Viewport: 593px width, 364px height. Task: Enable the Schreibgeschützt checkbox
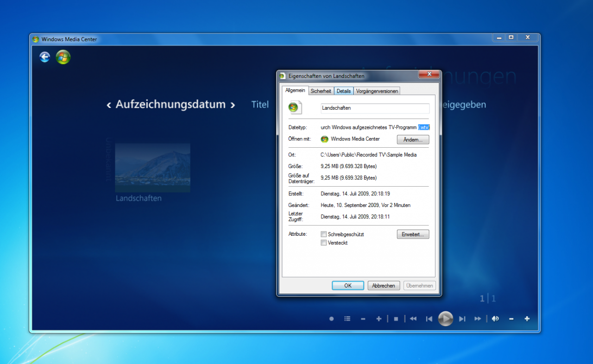tap(324, 234)
